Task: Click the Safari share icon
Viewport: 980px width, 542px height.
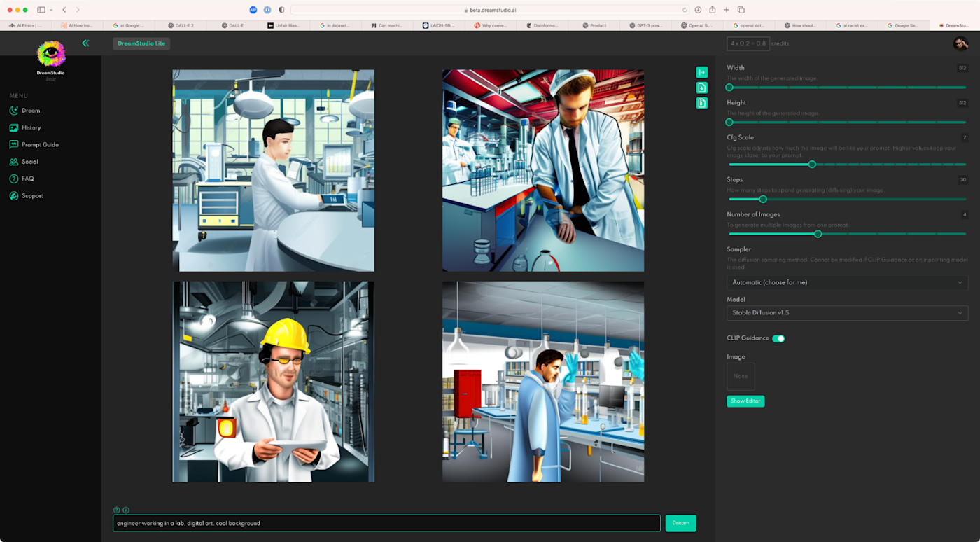Action: click(712, 10)
